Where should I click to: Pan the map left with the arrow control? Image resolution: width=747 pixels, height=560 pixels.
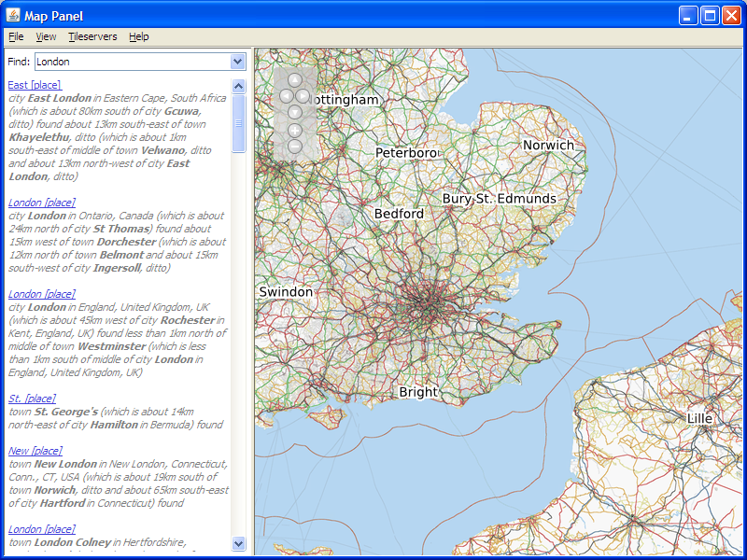(x=287, y=96)
